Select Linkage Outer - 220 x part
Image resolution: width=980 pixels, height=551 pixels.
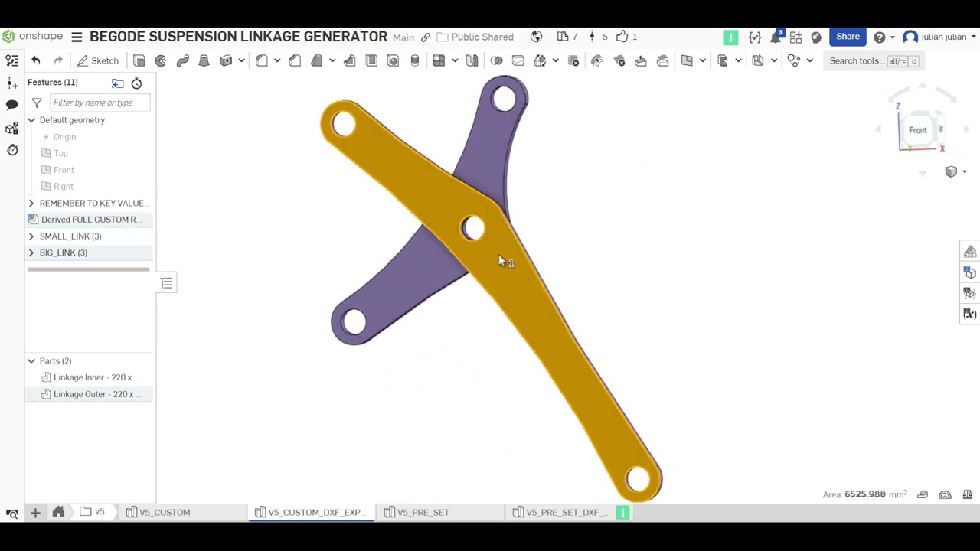pos(89,394)
